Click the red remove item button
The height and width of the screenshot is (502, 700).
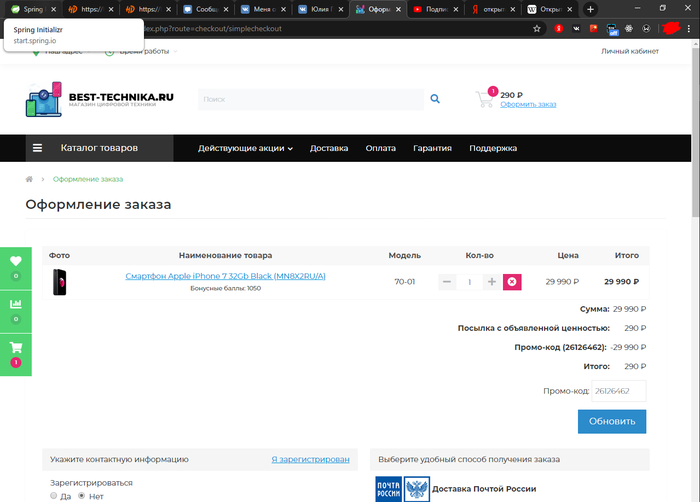(x=512, y=282)
